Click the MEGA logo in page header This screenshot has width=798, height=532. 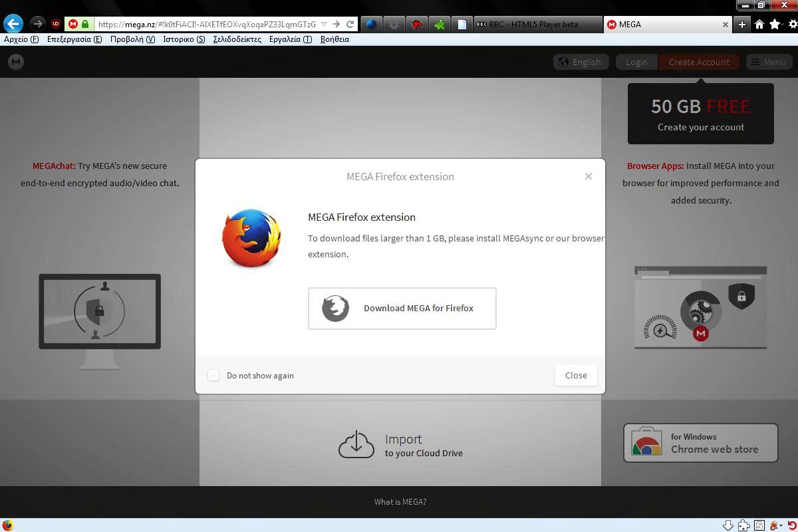(16, 62)
